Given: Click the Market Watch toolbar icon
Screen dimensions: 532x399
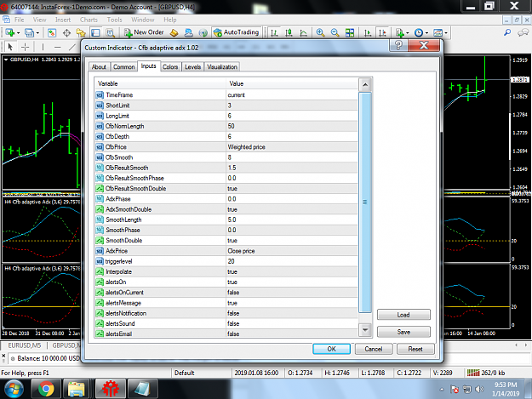Looking at the screenshot, I should (52, 33).
